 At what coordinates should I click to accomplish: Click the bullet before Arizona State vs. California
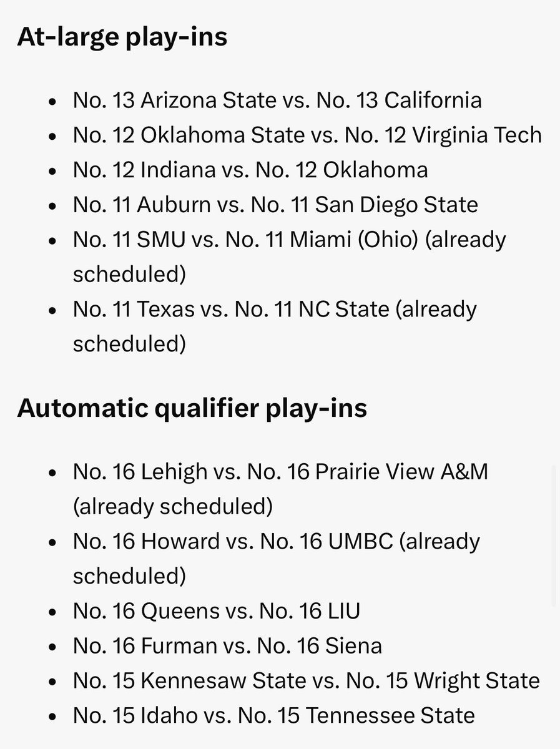pos(54,101)
